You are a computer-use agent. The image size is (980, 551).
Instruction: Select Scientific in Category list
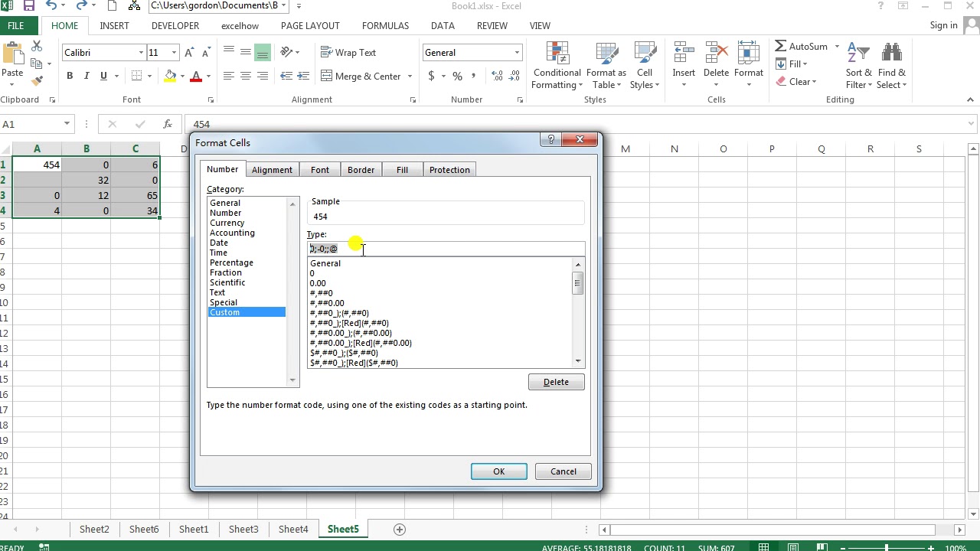tap(227, 282)
